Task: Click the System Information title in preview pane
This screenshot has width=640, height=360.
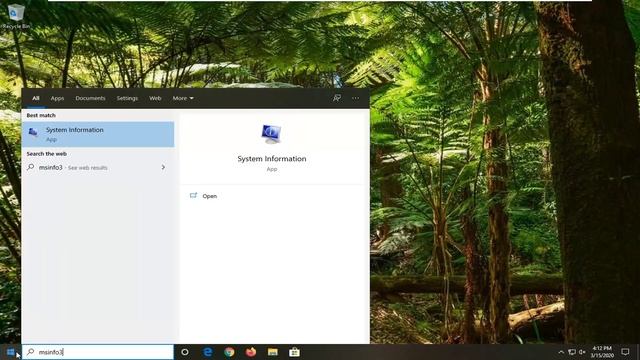Action: point(272,159)
